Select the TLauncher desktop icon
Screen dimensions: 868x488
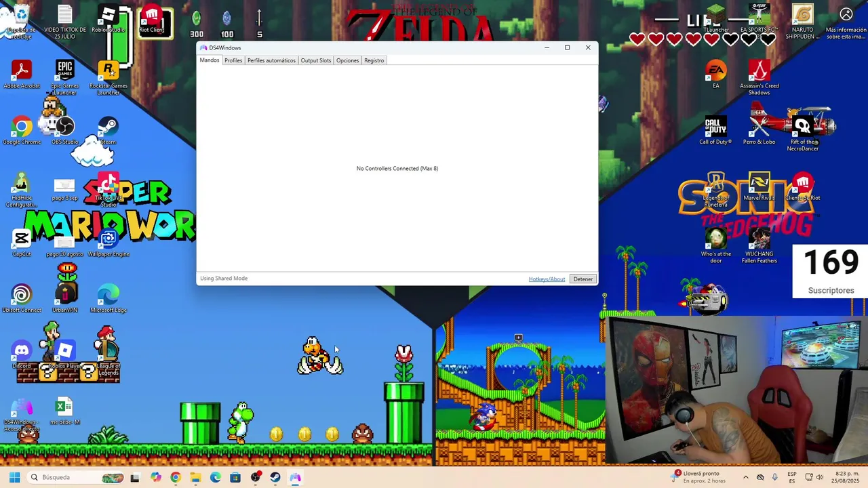716,19
